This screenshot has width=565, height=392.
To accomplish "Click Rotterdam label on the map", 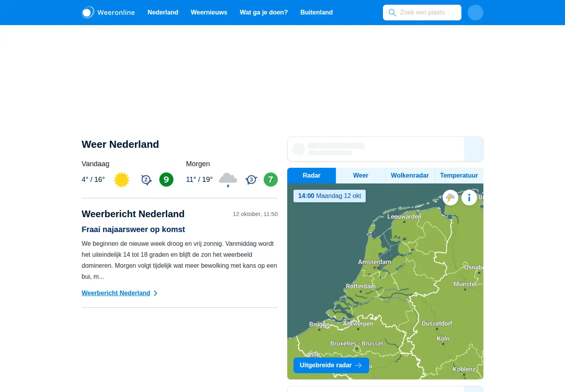I will point(361,286).
